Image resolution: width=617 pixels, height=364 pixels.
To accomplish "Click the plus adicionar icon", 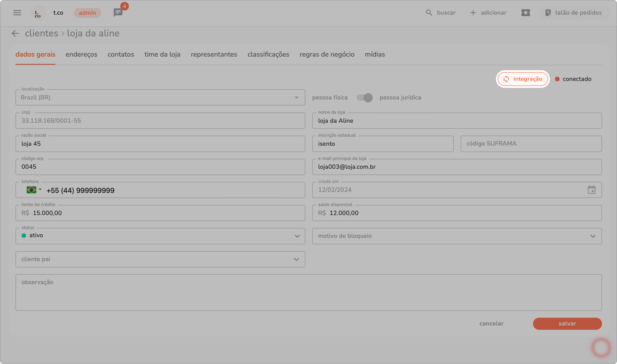I will 473,13.
